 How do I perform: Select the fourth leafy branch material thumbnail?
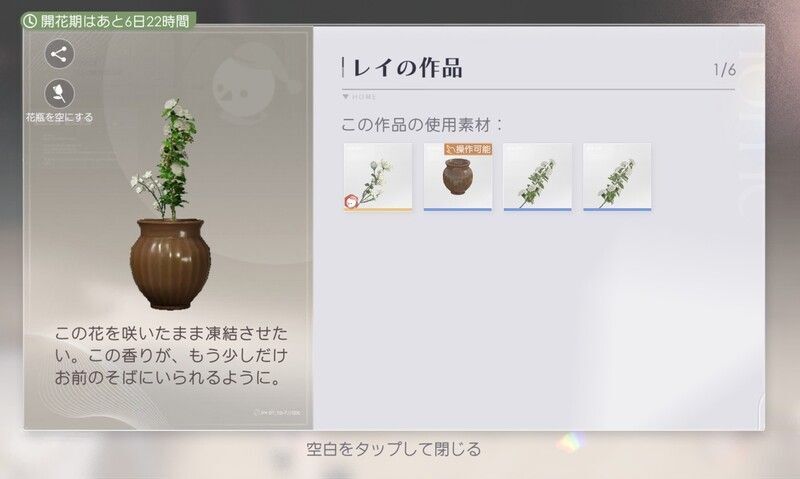(617, 177)
